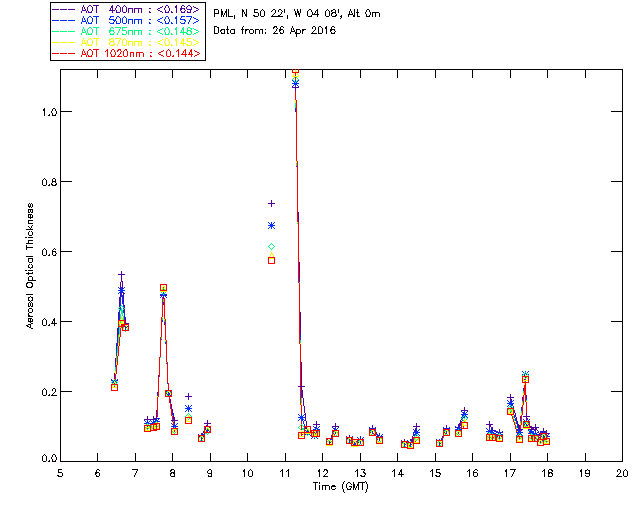Viewport: 640px width, 512px height.
Task: Click the 'Time (GMT)' x-axis label
Action: tap(341, 485)
